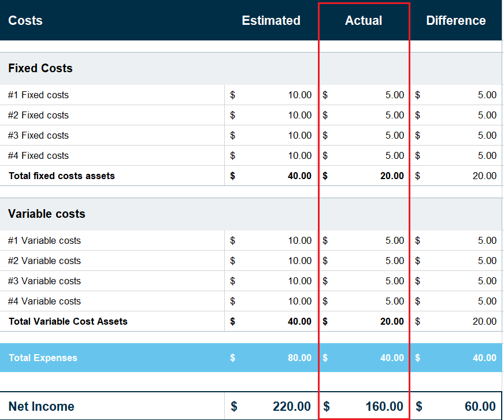Click the Actual column header
The image size is (504, 420).
point(364,21)
